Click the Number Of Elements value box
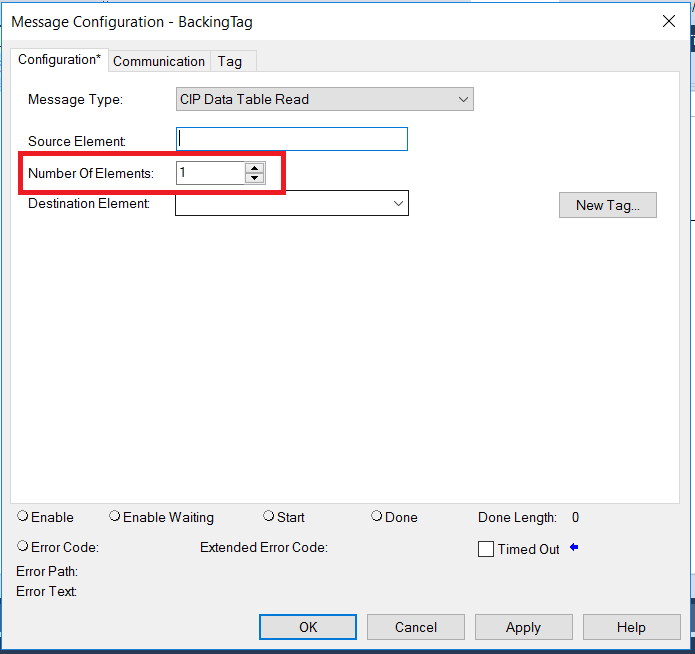The height and width of the screenshot is (654, 695). pos(210,173)
